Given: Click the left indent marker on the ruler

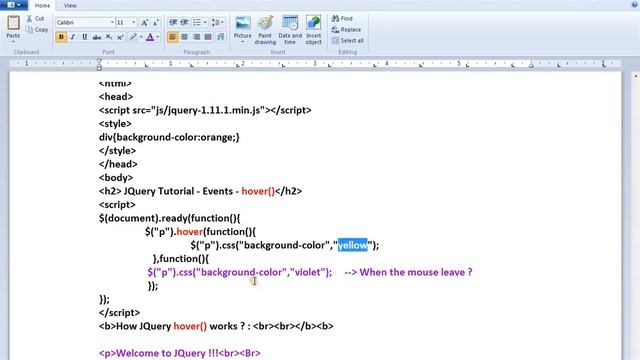Looking at the screenshot, I should (99, 65).
